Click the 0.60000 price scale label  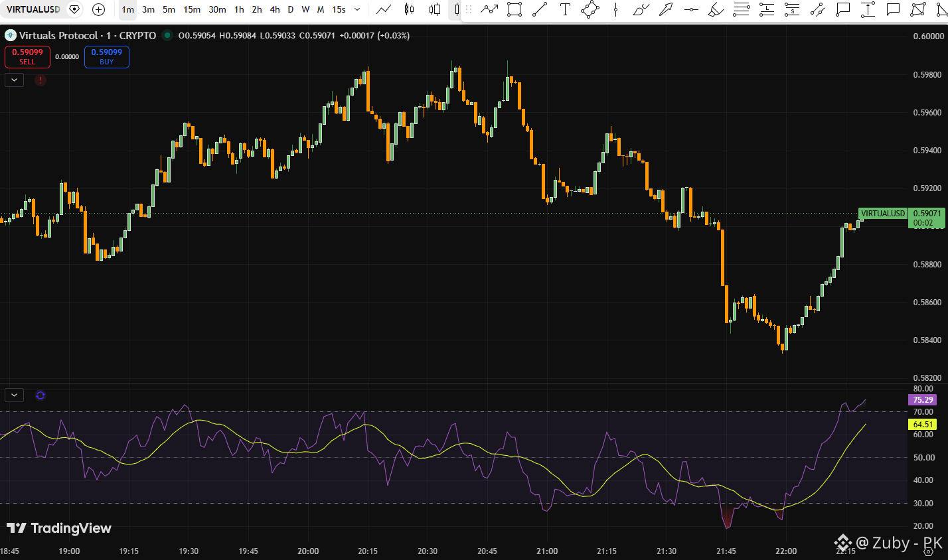pyautogui.click(x=927, y=36)
